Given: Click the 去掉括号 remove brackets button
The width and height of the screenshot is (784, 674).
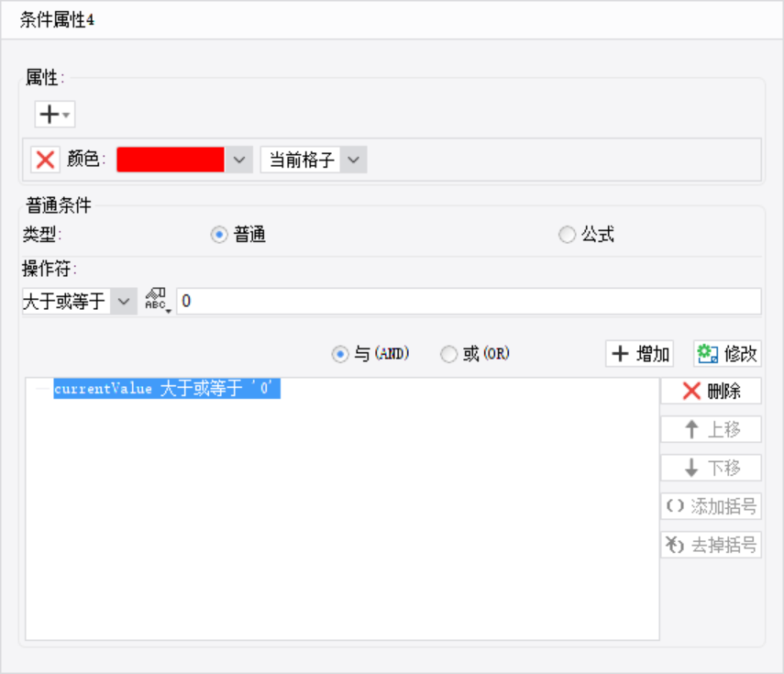Looking at the screenshot, I should 711,545.
